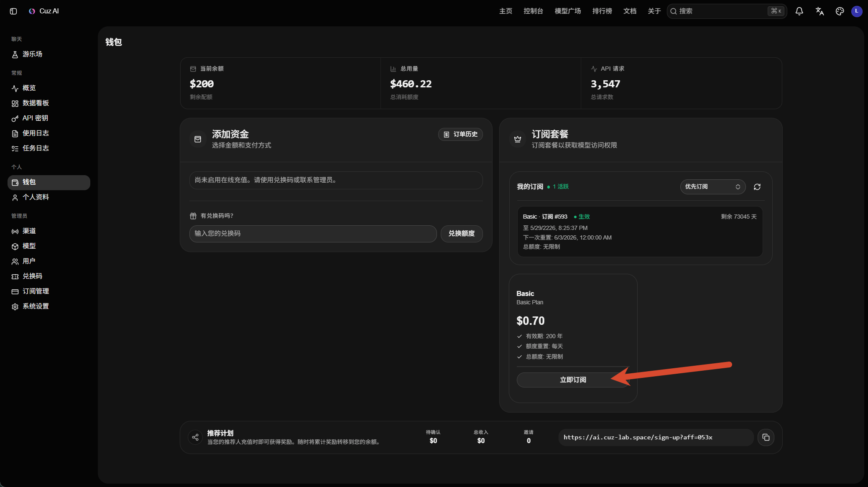The width and height of the screenshot is (868, 487).
Task: Open 渠道 admin page
Action: (x=49, y=231)
